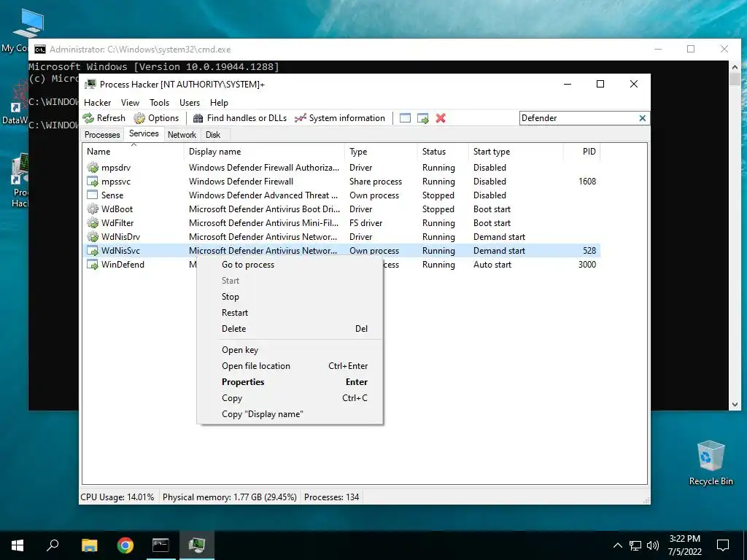Choose Copy in the context menu
Screen dimensions: 747x560
click(x=290, y=398)
